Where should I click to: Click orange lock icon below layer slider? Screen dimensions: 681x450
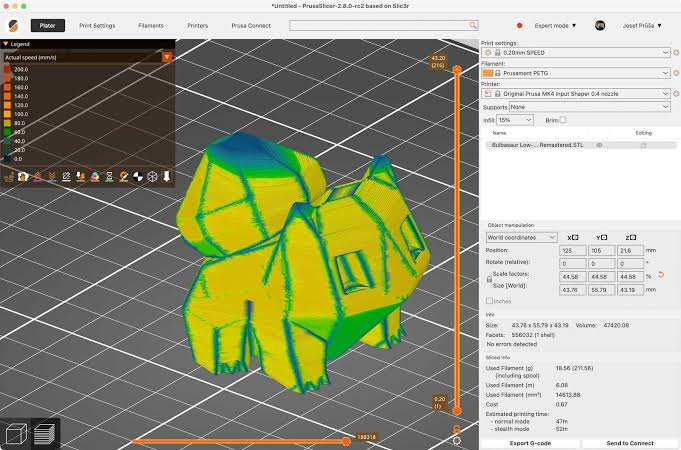[457, 429]
